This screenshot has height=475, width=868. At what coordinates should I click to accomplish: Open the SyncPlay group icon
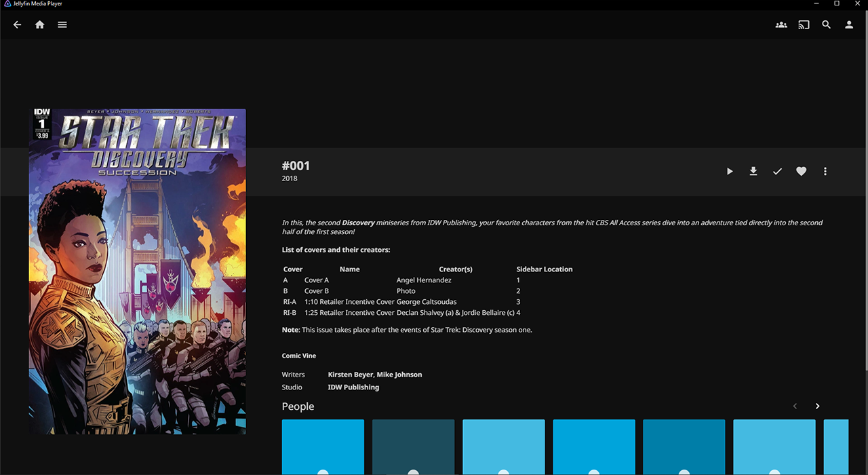[781, 24]
